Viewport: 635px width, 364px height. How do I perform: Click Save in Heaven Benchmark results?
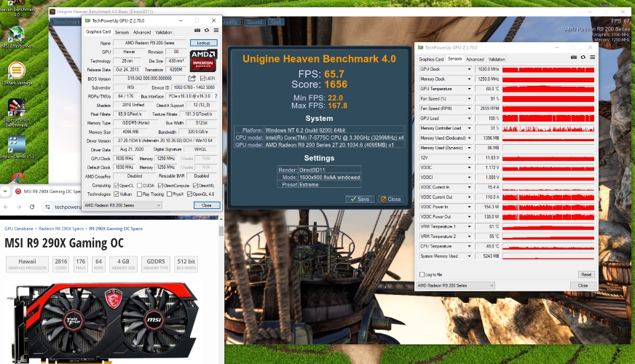[360, 199]
